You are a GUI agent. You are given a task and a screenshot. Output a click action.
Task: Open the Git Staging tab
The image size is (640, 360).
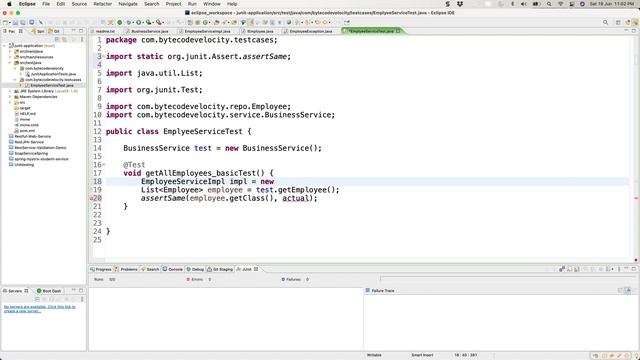point(220,269)
